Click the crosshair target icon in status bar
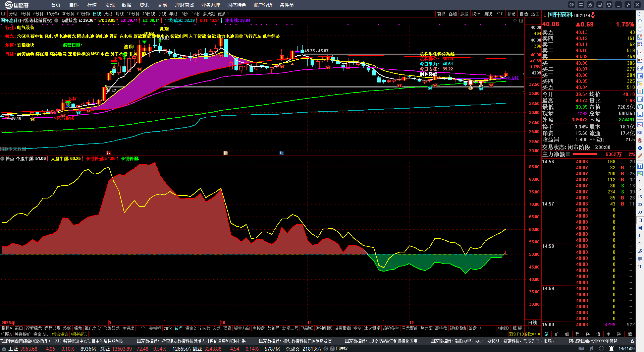Screen dimensions: 644x352 (x=602, y=349)
